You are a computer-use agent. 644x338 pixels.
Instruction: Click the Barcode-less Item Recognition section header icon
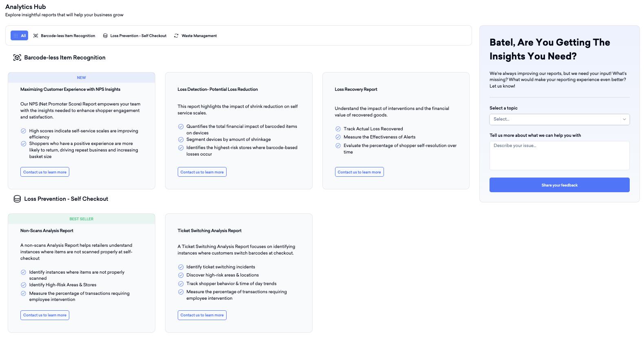(x=17, y=57)
